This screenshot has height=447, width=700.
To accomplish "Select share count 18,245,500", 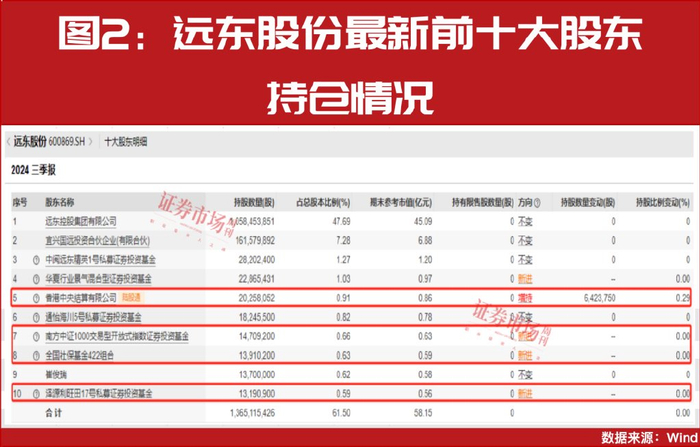I will pyautogui.click(x=257, y=317).
